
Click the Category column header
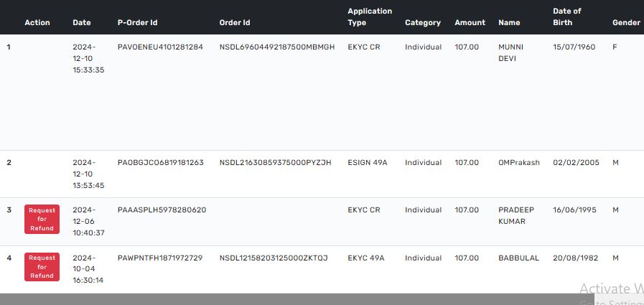tap(423, 23)
